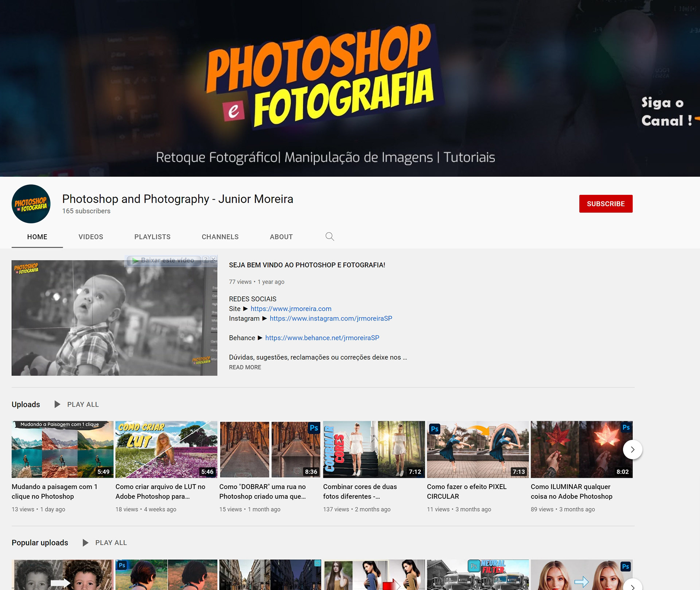The image size is (700, 590).
Task: Click the channel avatar logo
Action: click(x=31, y=204)
